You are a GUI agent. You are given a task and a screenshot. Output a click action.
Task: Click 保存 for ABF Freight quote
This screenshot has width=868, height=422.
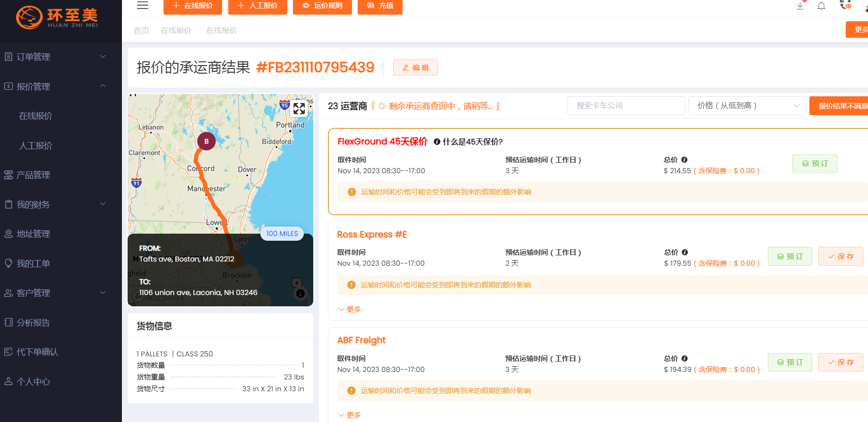841,362
